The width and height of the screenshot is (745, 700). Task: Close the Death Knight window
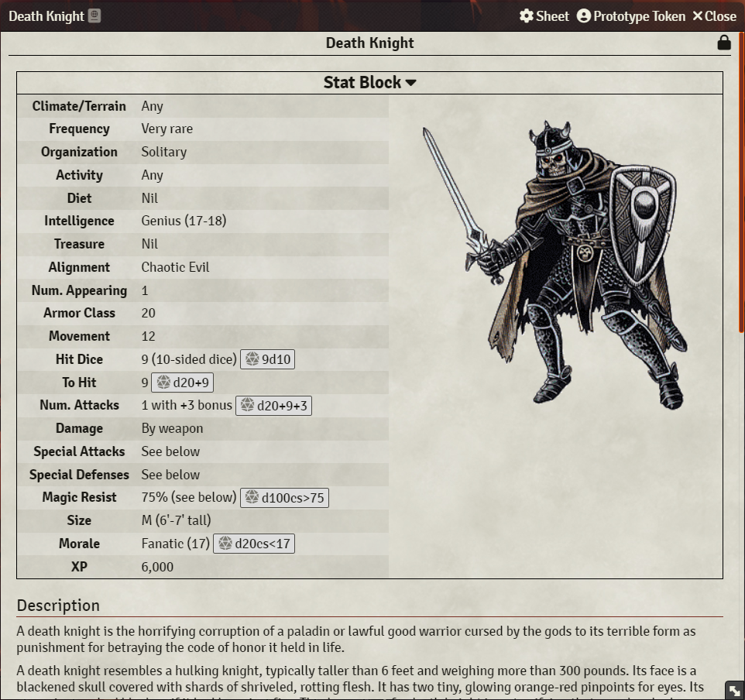pos(714,15)
